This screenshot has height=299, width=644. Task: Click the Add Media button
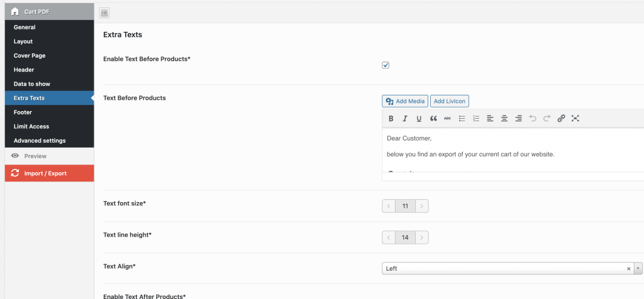(x=405, y=101)
